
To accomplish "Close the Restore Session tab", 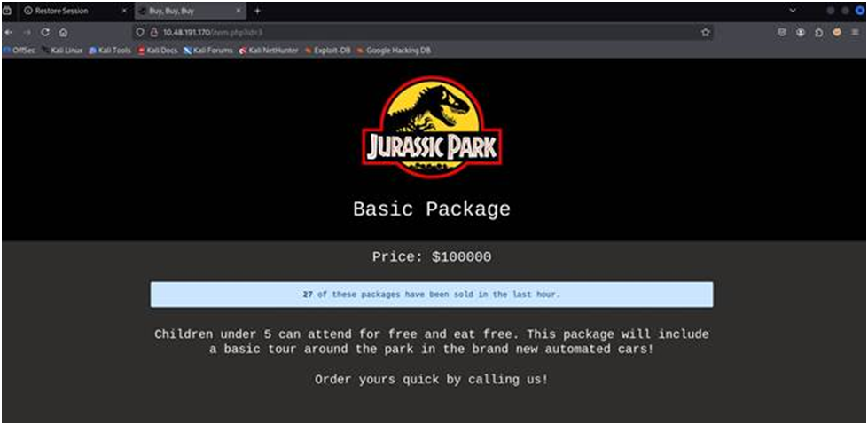I will [124, 11].
